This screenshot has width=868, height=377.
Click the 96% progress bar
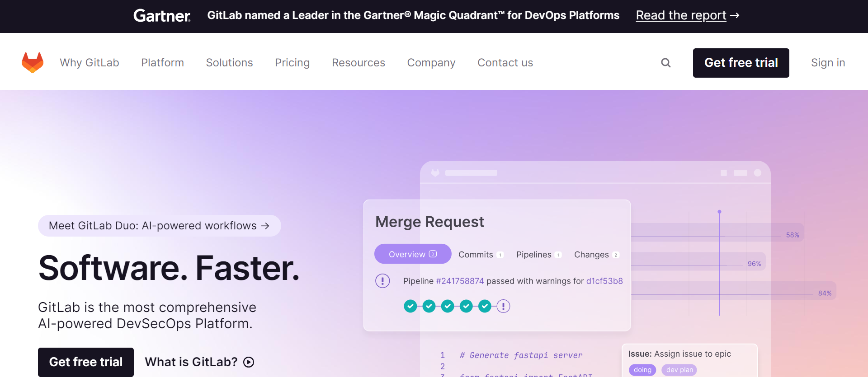click(698, 261)
